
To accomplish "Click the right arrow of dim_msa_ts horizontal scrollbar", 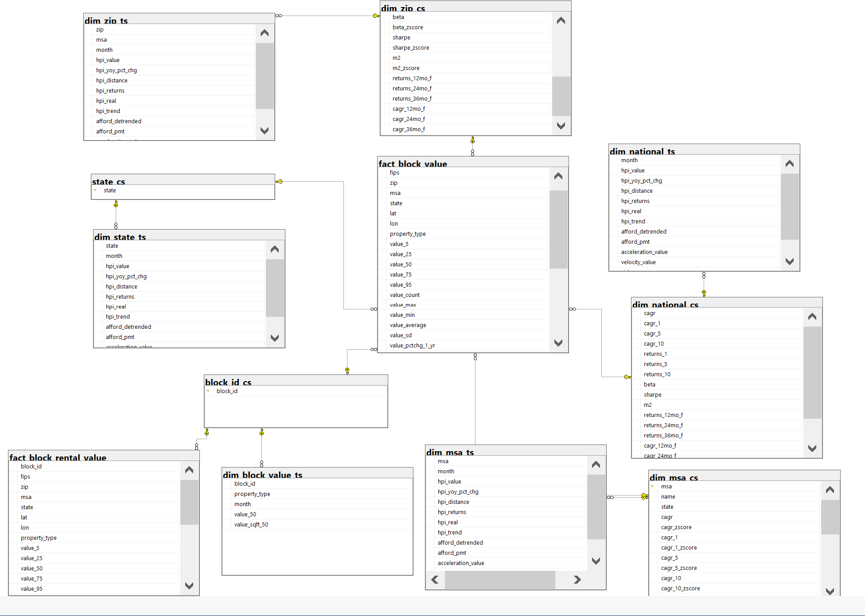I will click(x=577, y=580).
